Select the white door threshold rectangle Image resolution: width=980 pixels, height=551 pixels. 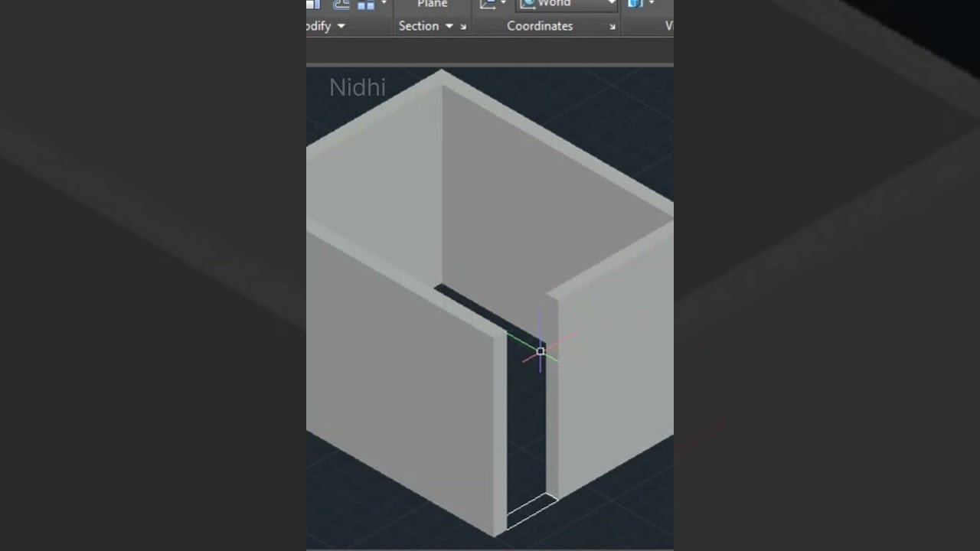tap(532, 511)
